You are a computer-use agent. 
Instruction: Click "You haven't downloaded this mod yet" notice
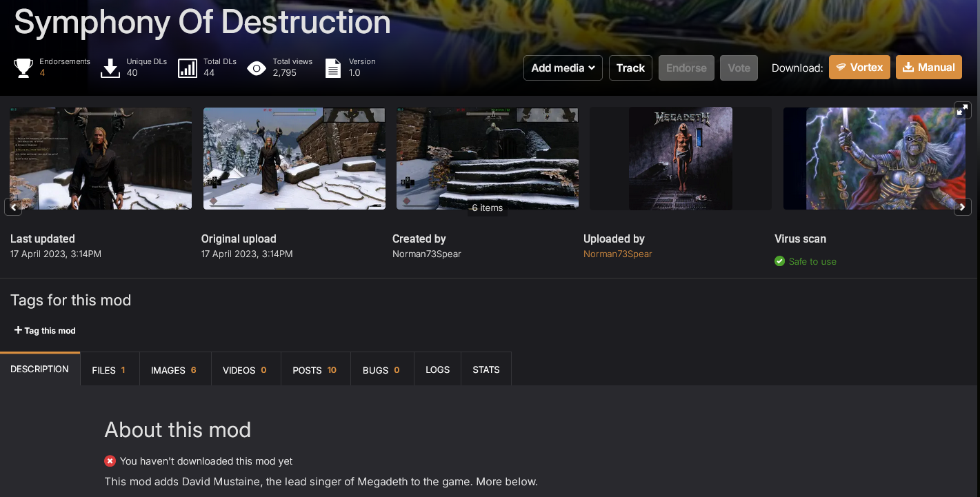click(x=206, y=461)
